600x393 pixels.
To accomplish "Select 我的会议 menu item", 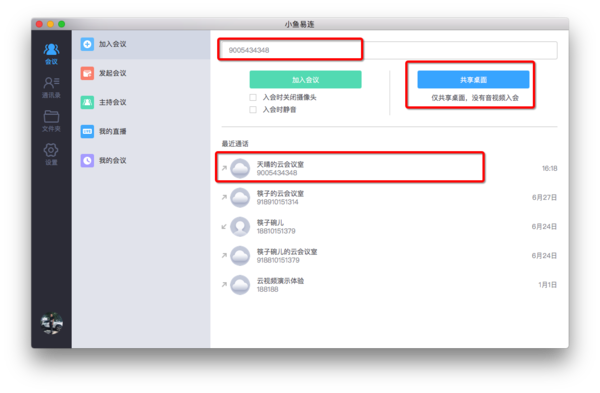I will pos(141,160).
